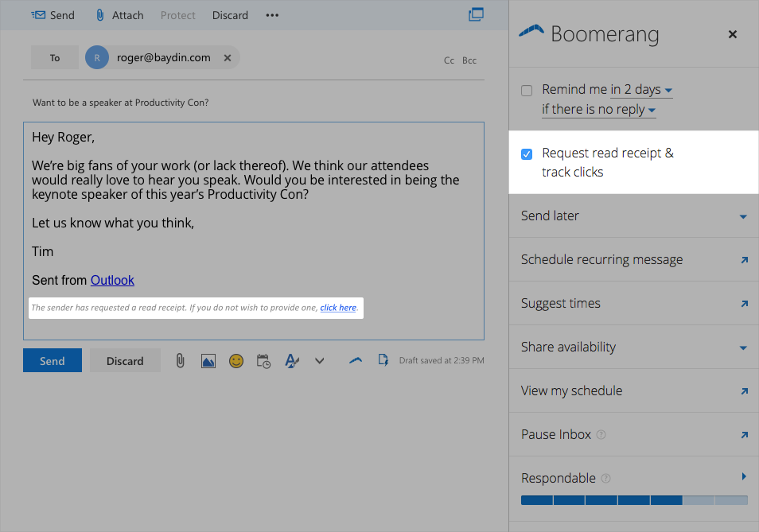Click Attach in the top toolbar
759x532 pixels.
119,15
